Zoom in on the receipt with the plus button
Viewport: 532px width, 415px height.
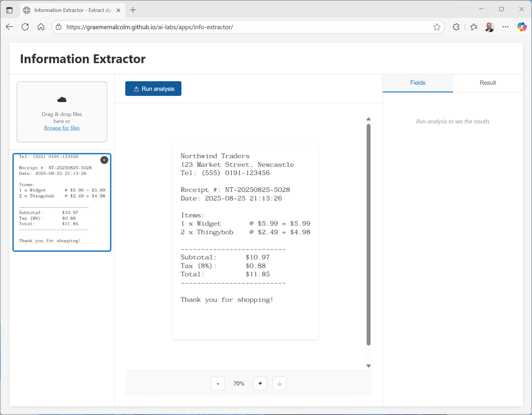click(x=260, y=383)
